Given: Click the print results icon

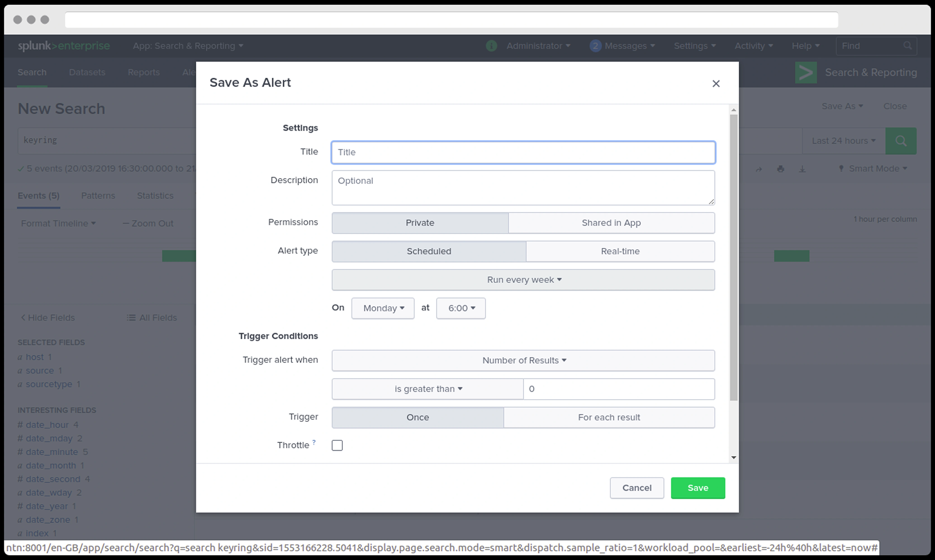Looking at the screenshot, I should pyautogui.click(x=781, y=169).
